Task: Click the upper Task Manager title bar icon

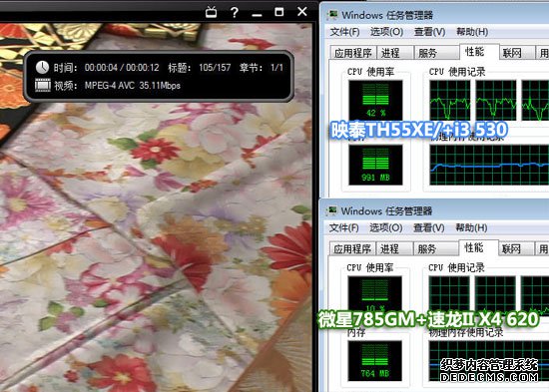Action: point(332,15)
